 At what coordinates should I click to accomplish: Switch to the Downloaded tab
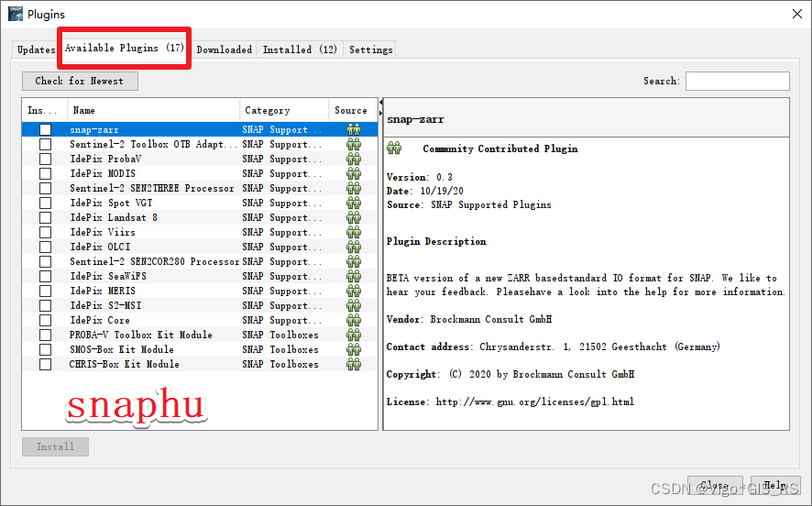click(x=225, y=49)
